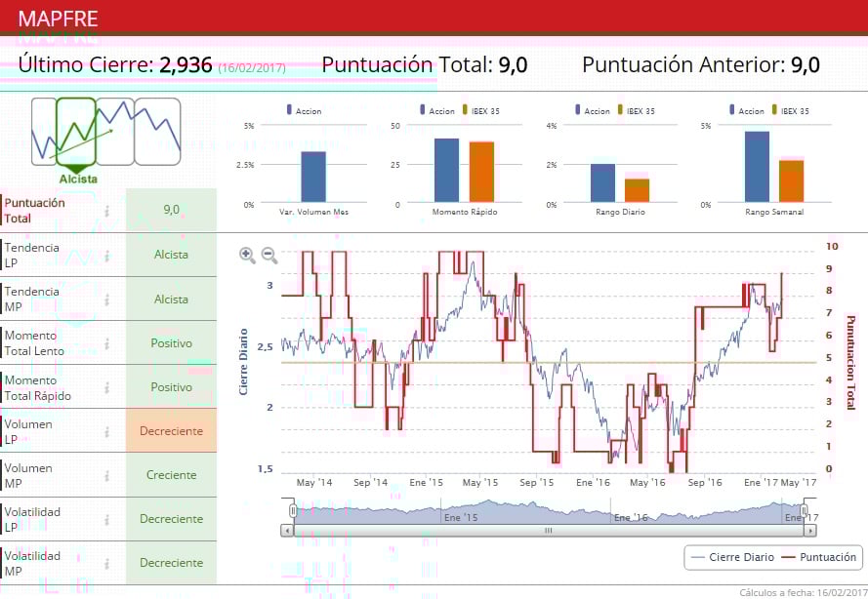Click the Último Cierre value 2,936
Viewport: 868px width, 599px height.
coord(186,64)
